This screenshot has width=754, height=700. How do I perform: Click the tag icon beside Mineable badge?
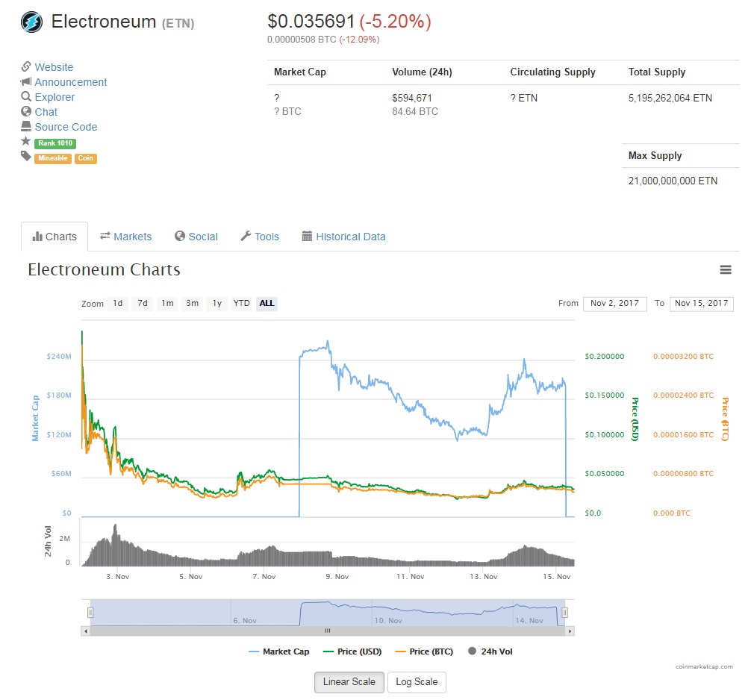26,156
